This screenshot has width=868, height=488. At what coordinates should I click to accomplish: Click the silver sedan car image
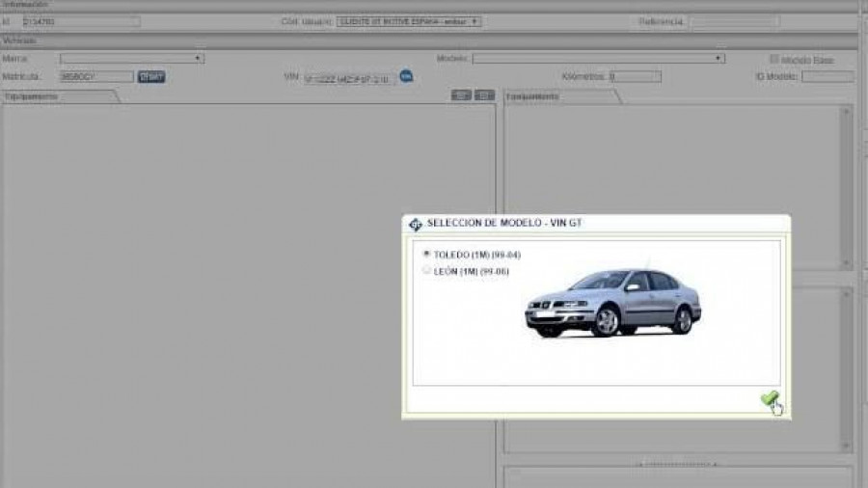click(612, 303)
